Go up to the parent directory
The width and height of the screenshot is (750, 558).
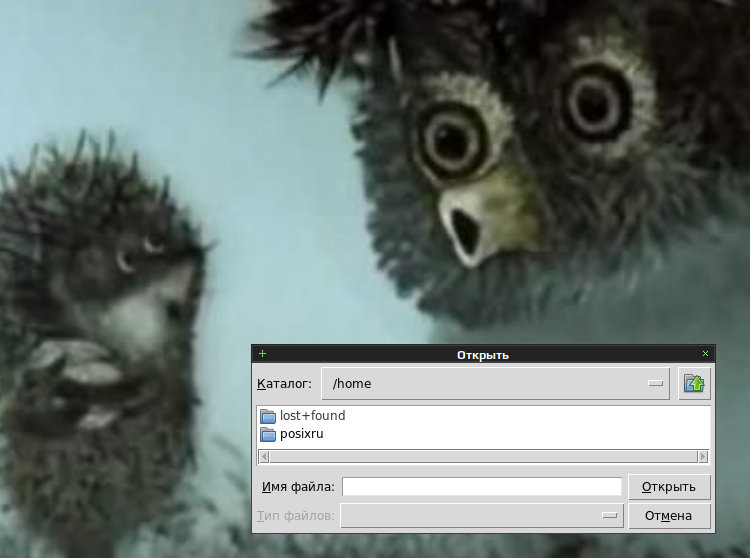tap(695, 383)
